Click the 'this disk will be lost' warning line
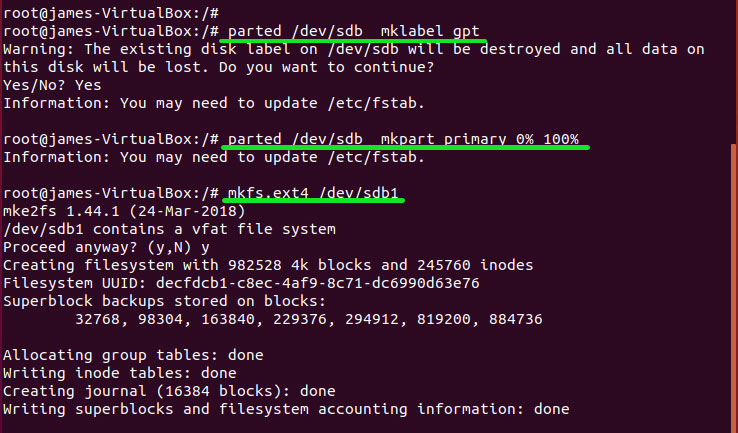738x433 pixels. (218, 66)
